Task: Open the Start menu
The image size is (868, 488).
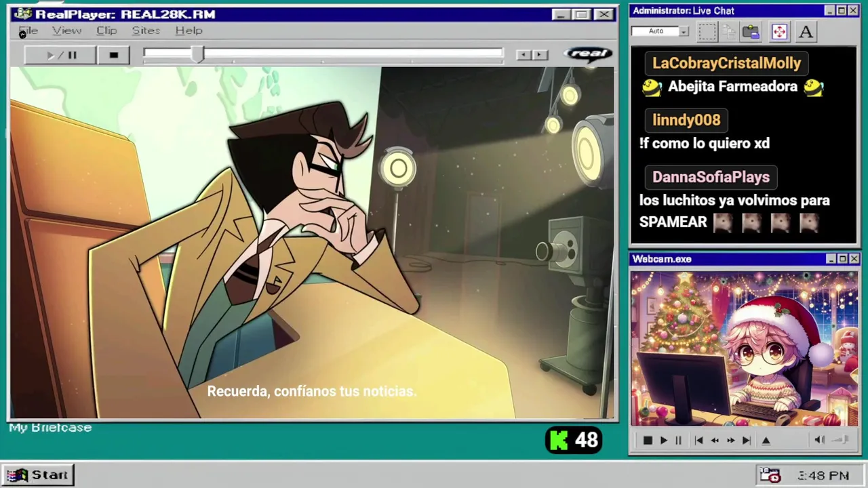Action: tap(38, 475)
